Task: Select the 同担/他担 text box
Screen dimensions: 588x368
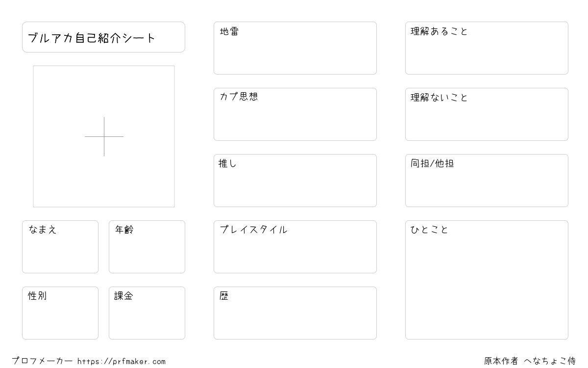Action: tap(487, 181)
